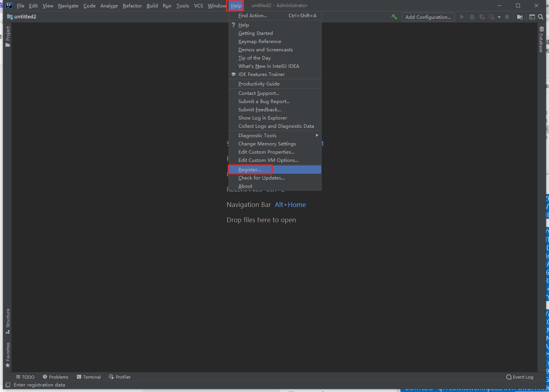The width and height of the screenshot is (549, 392).
Task: Choose About in Help menu
Action: click(x=275, y=186)
